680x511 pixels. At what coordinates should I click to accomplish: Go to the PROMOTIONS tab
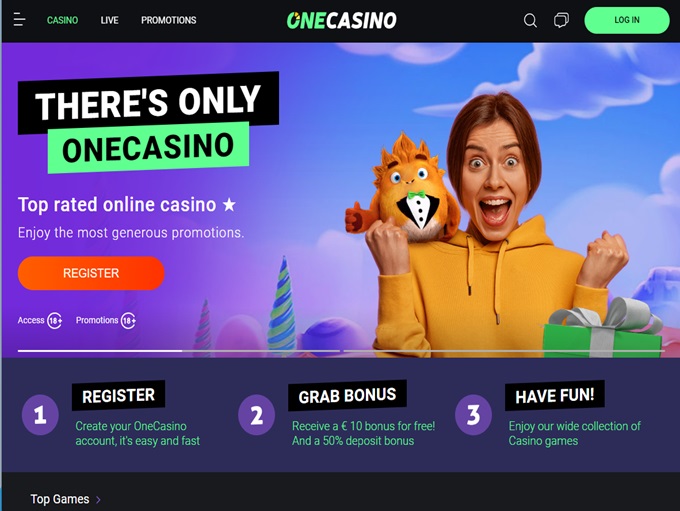[x=169, y=20]
